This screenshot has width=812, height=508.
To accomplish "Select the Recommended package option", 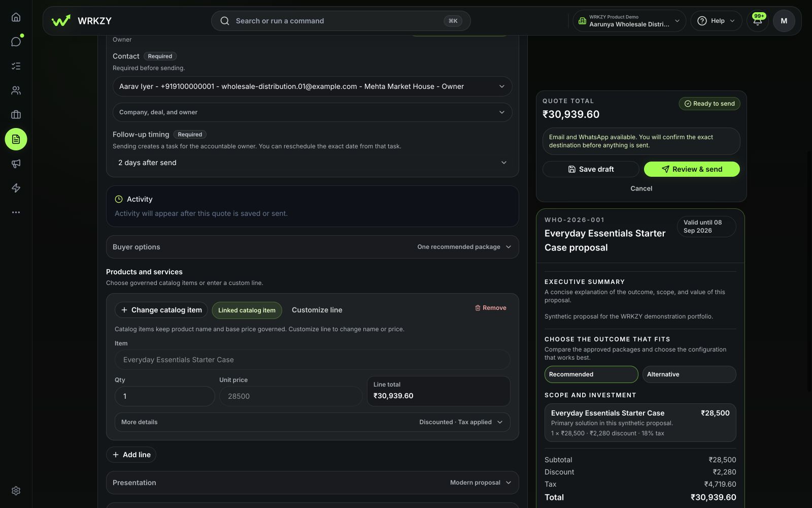I will click(x=591, y=374).
